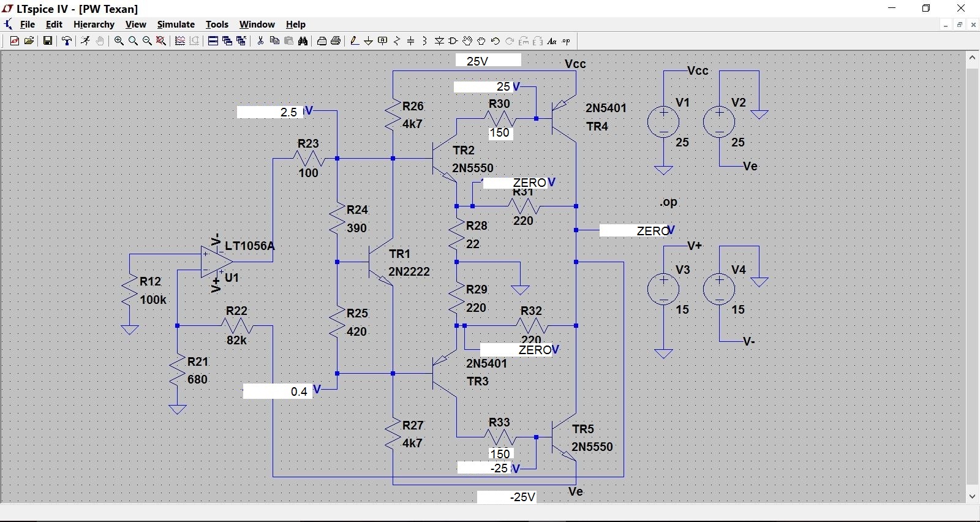The height and width of the screenshot is (522, 980).
Task: Click the zoom to fit magnifier
Action: pos(161,41)
